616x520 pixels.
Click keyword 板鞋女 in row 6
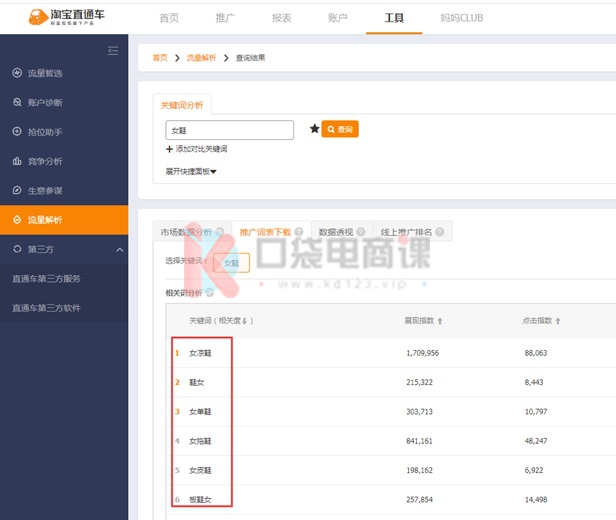[200, 500]
